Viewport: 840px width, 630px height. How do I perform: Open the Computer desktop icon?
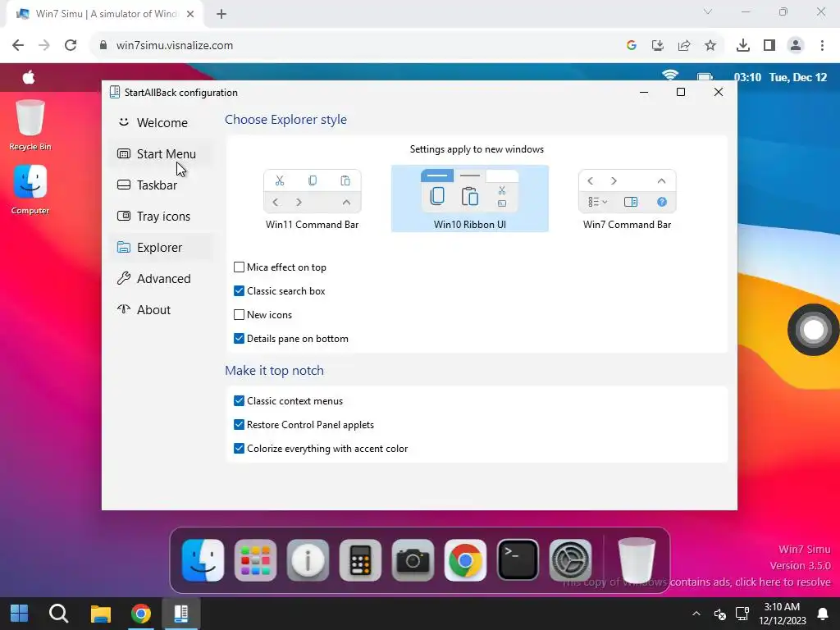[30, 189]
